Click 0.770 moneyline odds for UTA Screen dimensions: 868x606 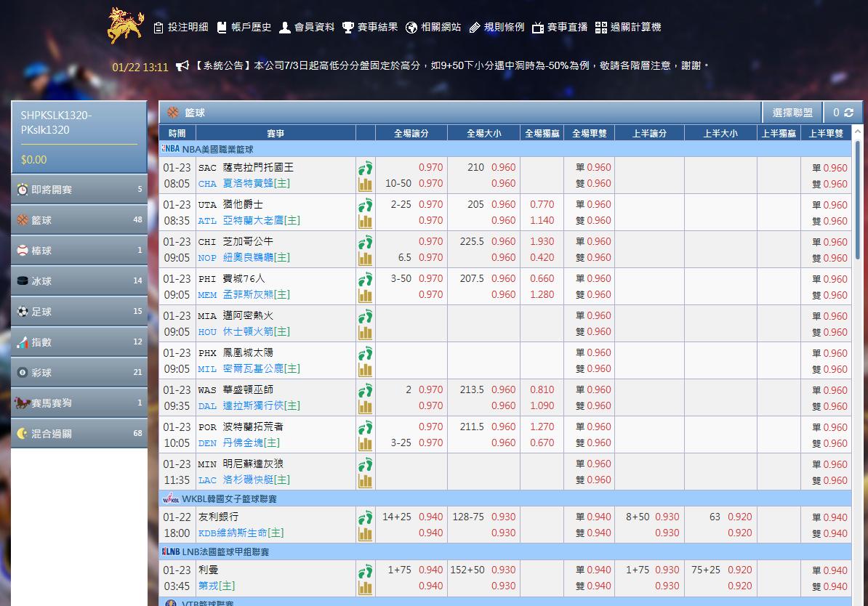point(542,204)
